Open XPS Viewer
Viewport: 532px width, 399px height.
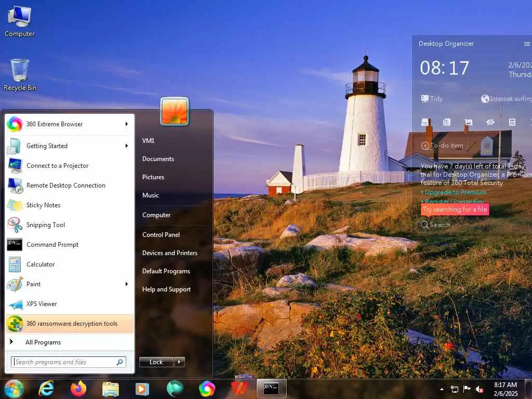pyautogui.click(x=70, y=303)
